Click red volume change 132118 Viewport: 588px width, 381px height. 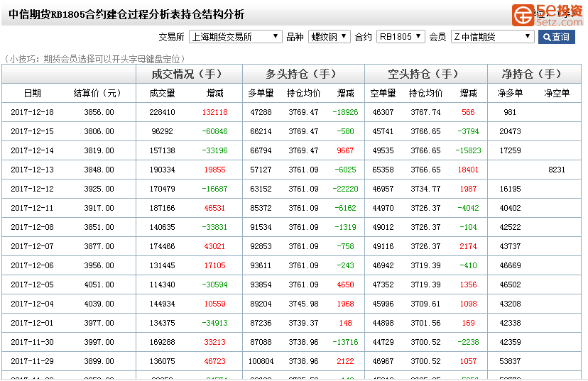point(215,112)
